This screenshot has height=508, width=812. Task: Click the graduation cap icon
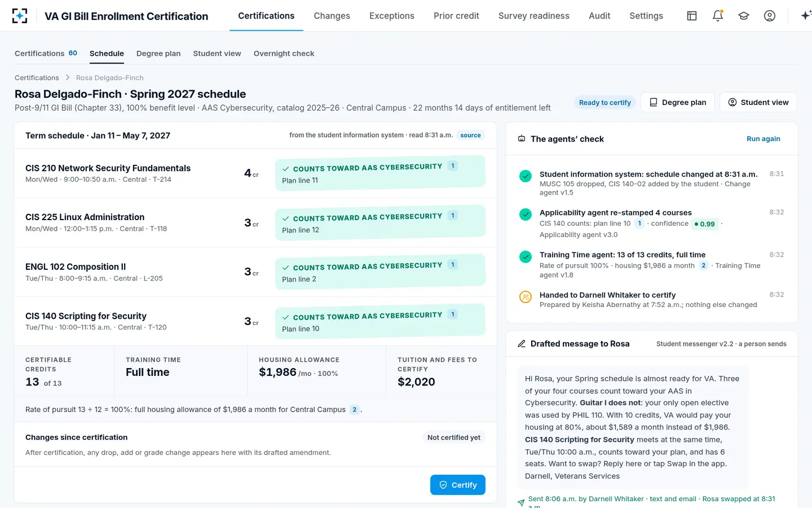[744, 16]
